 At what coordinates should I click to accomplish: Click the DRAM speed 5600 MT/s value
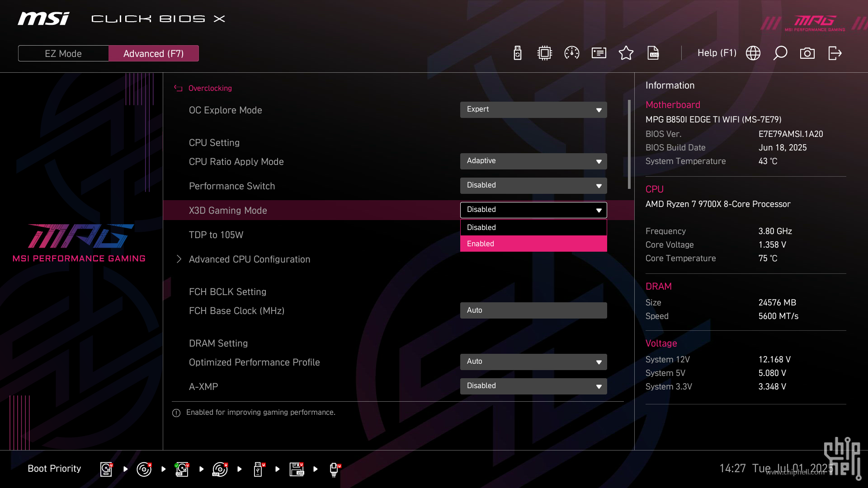(x=778, y=316)
